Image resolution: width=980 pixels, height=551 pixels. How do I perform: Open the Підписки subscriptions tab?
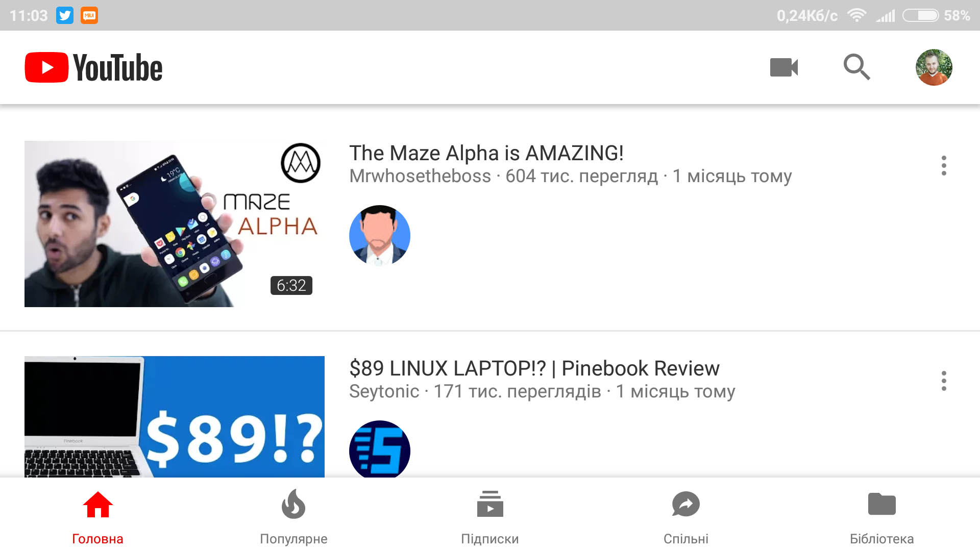(489, 516)
